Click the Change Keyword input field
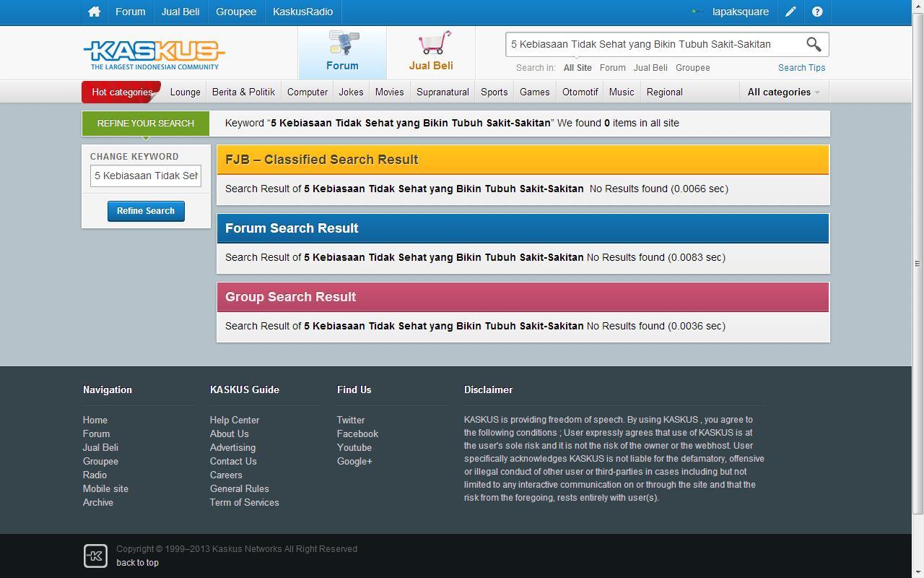 (x=146, y=176)
